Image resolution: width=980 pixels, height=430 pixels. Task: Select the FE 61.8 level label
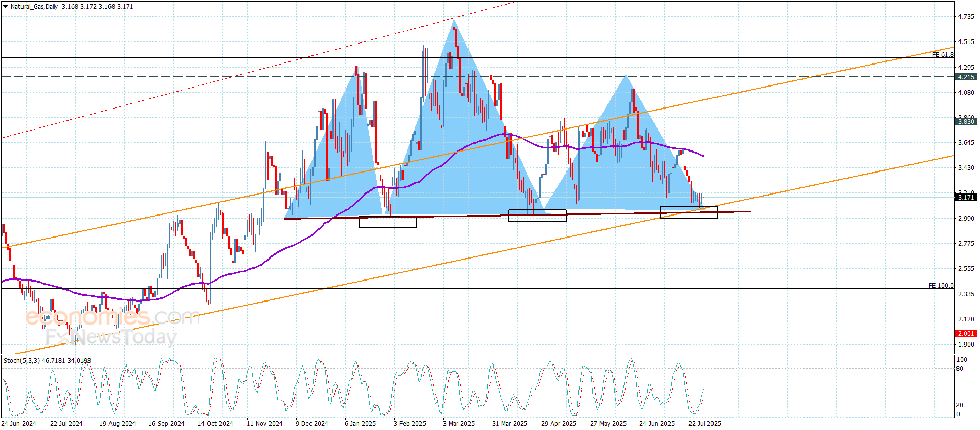(x=943, y=54)
